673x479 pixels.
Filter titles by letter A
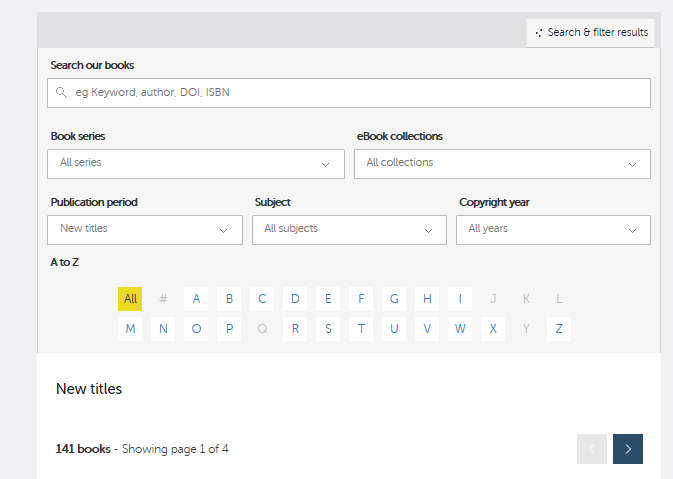(196, 299)
